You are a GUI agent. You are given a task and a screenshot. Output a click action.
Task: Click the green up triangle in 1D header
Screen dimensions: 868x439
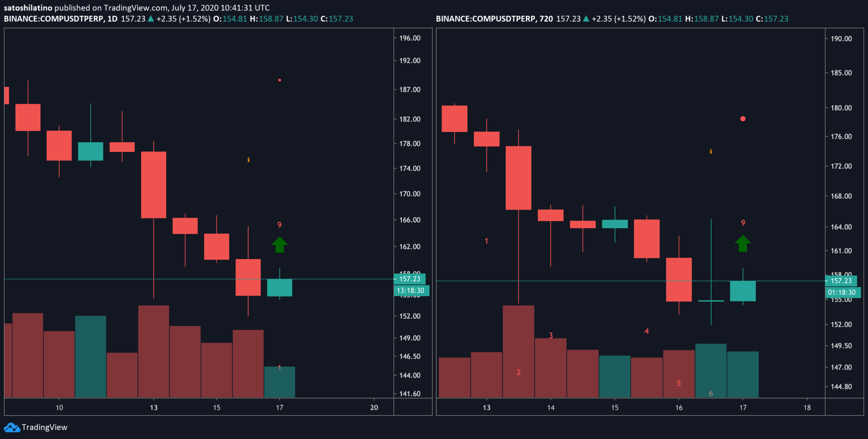[x=150, y=19]
